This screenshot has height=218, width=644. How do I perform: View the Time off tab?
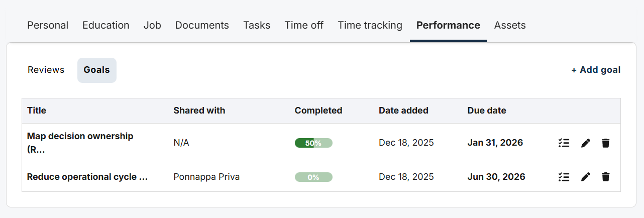[x=304, y=25]
